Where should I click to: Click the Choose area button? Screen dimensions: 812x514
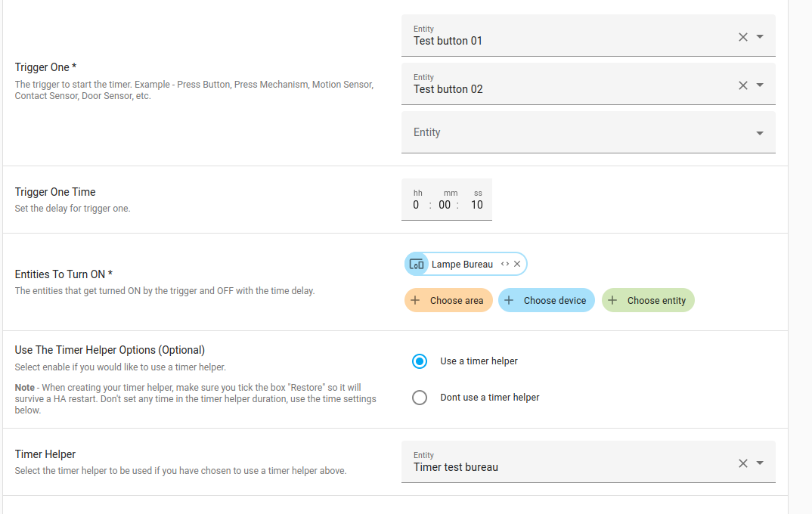click(x=448, y=300)
